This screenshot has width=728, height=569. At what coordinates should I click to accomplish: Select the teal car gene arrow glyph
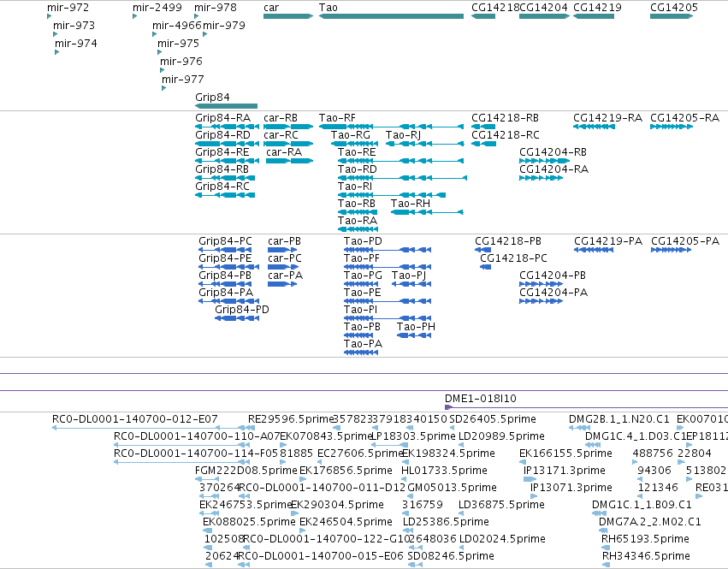click(x=288, y=16)
